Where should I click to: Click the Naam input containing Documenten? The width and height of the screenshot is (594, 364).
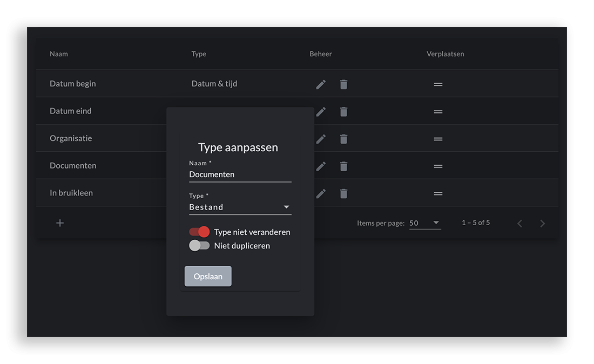239,174
